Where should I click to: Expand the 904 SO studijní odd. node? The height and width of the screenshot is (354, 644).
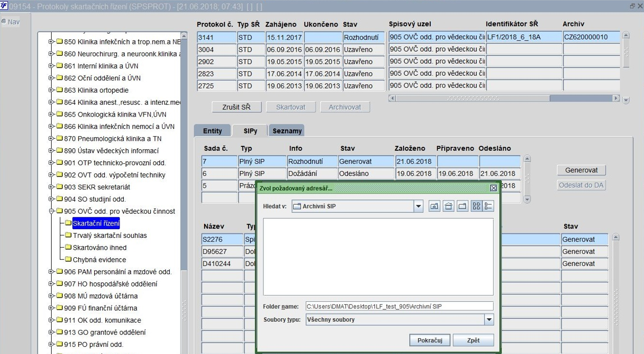pos(51,199)
